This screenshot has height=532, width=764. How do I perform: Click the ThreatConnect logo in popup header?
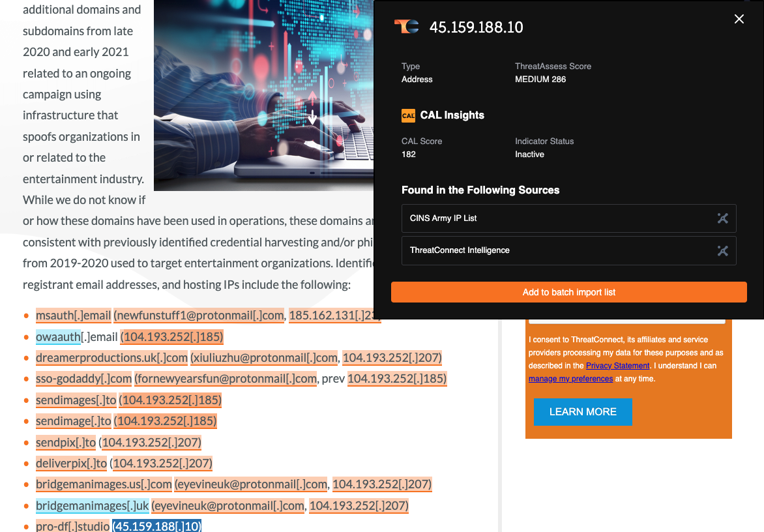coord(406,27)
